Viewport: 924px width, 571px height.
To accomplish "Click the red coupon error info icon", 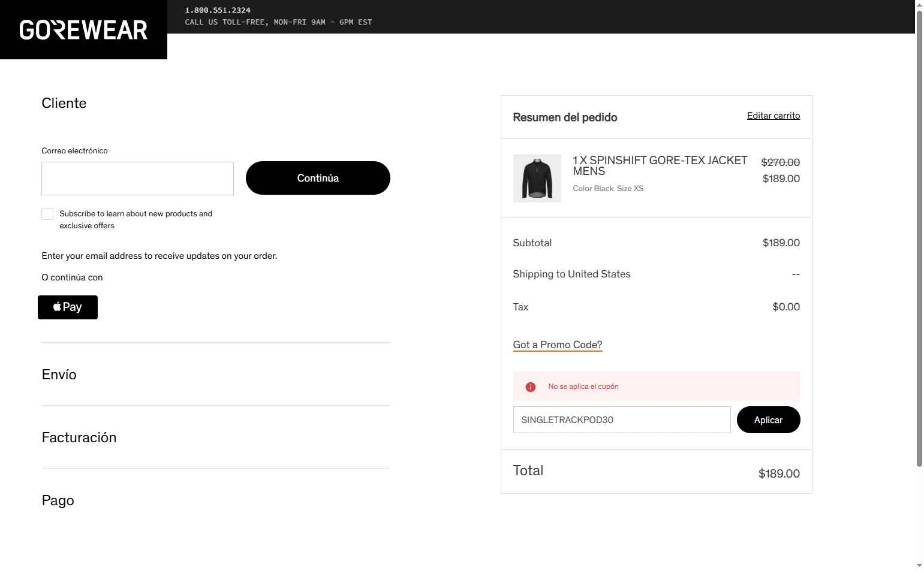I will [531, 387].
